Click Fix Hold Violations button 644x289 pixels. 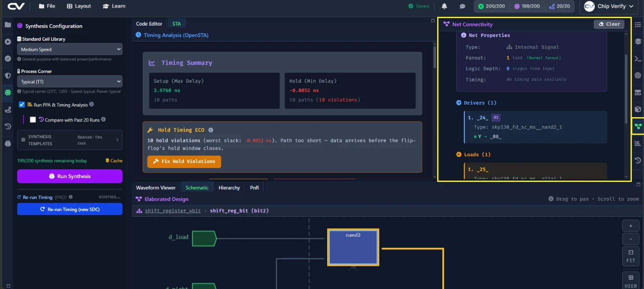click(x=184, y=161)
